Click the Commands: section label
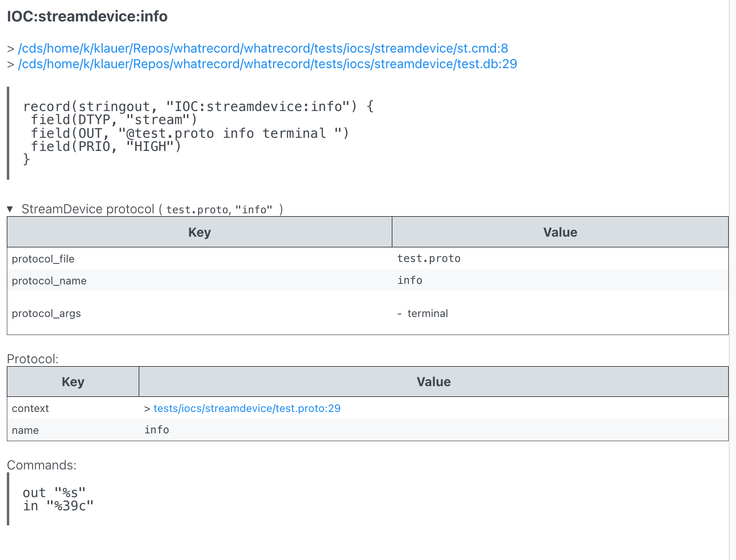This screenshot has width=736, height=560. [x=41, y=465]
